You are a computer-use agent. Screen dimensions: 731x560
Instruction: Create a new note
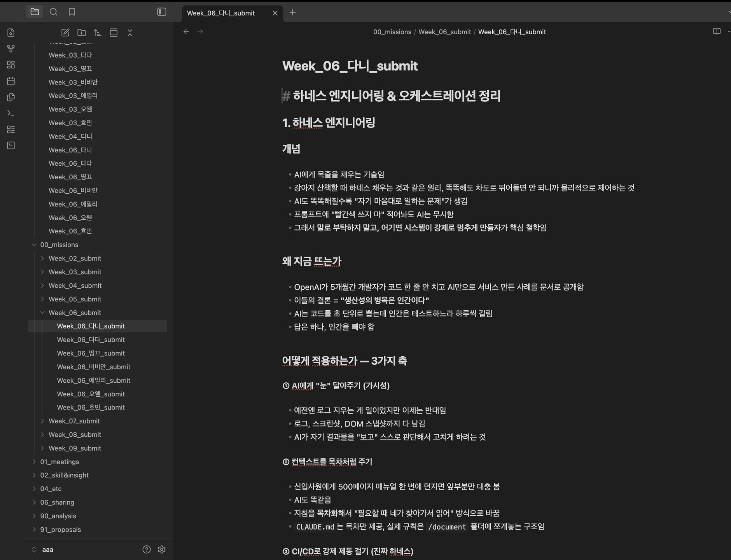tap(65, 33)
